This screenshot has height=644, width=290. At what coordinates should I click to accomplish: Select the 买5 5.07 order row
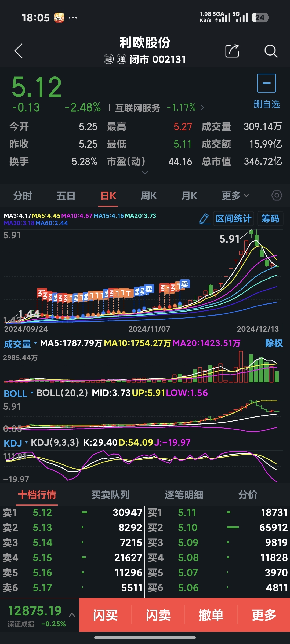click(218, 573)
